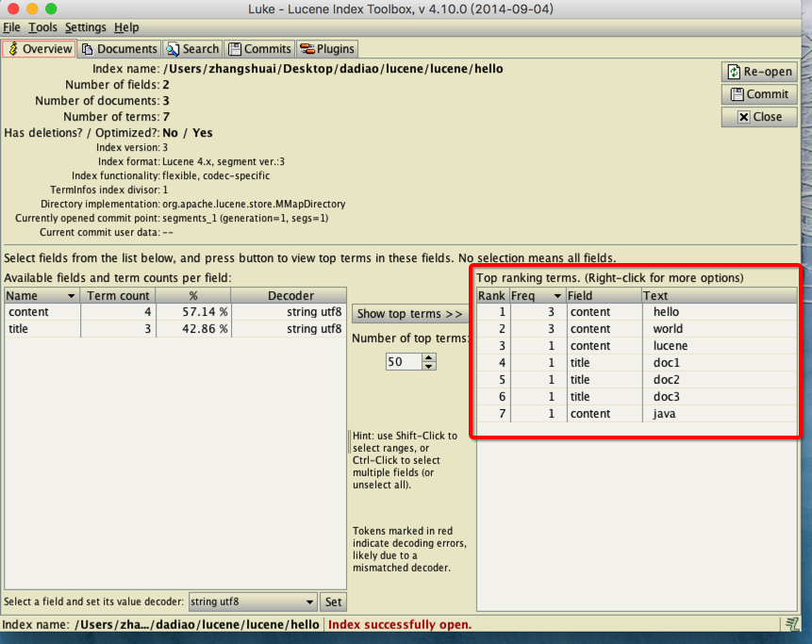This screenshot has width=812, height=644.
Task: Click the Commit floppy disk icon
Action: click(x=737, y=94)
